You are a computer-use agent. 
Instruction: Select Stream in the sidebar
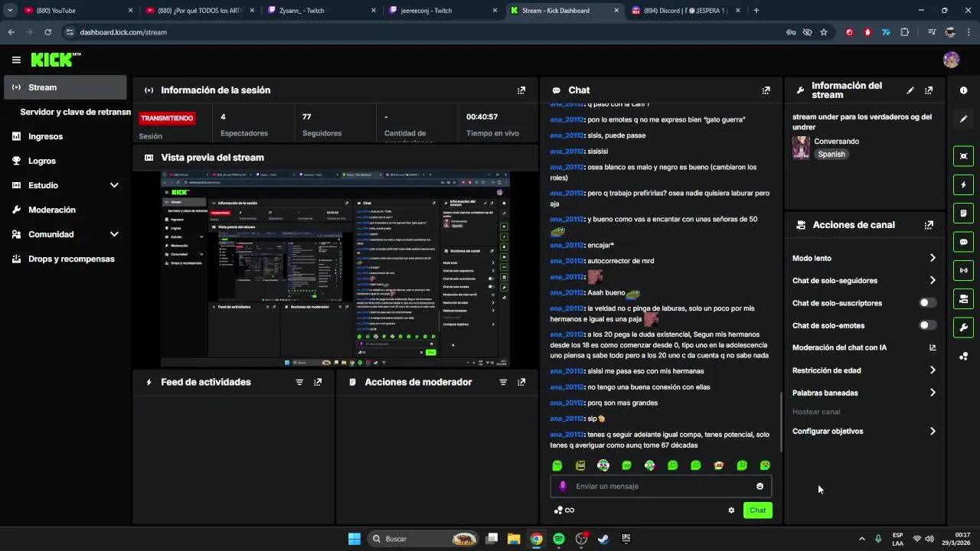[x=65, y=87]
